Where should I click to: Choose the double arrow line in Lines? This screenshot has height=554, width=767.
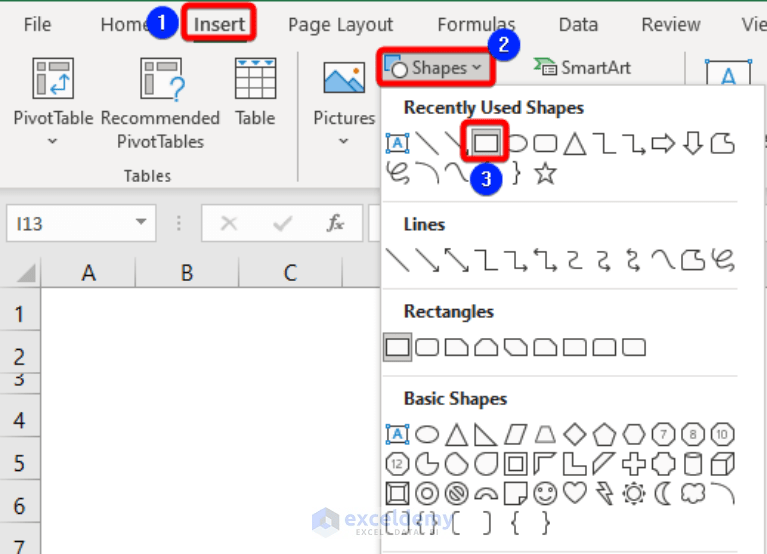[x=456, y=260]
